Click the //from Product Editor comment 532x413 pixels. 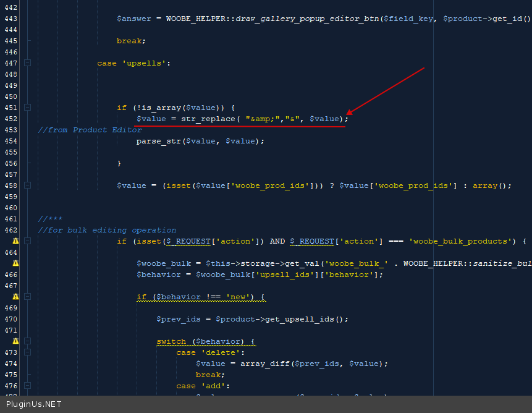90,130
